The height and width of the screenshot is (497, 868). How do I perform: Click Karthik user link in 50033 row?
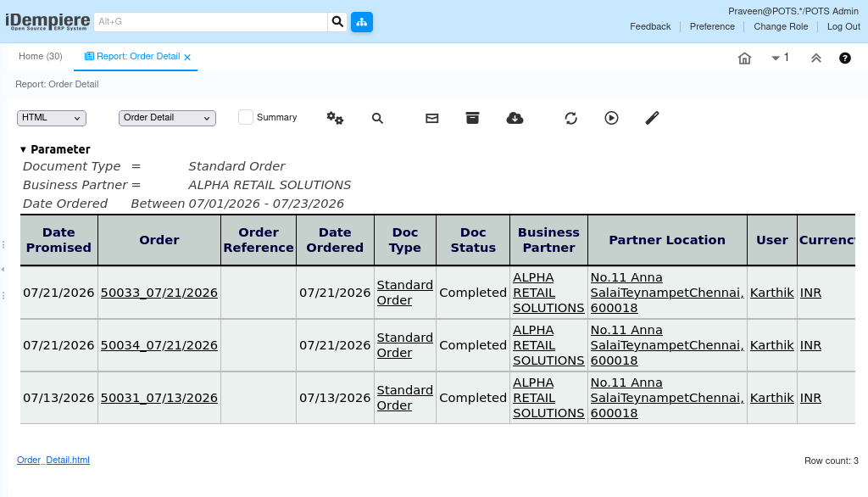coord(771,293)
